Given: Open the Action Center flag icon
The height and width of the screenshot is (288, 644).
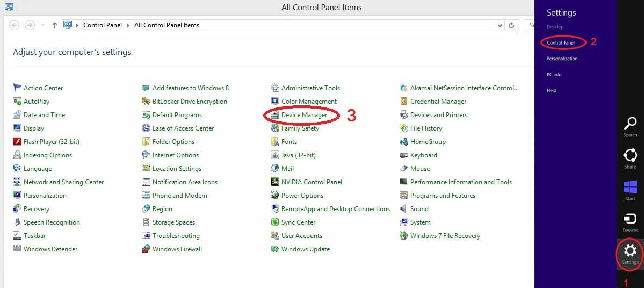Looking at the screenshot, I should [17, 88].
